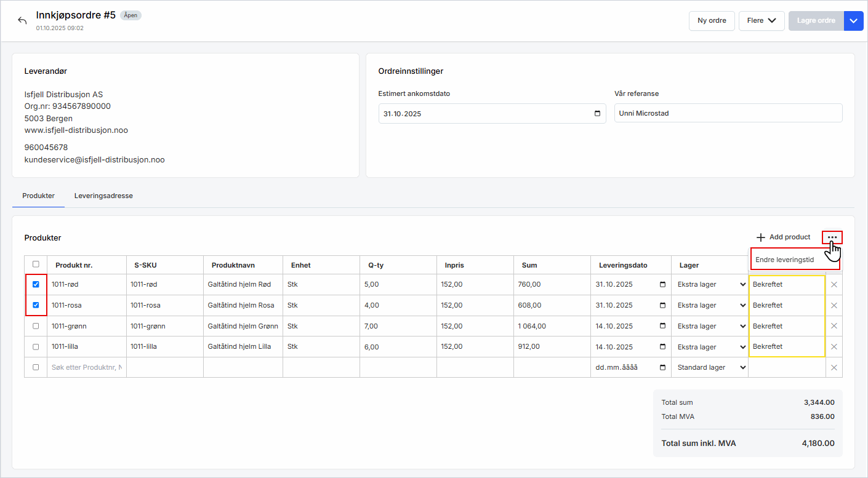Screen dimensions: 868x478
Task: Click the back arrow icon
Action: [22, 20]
